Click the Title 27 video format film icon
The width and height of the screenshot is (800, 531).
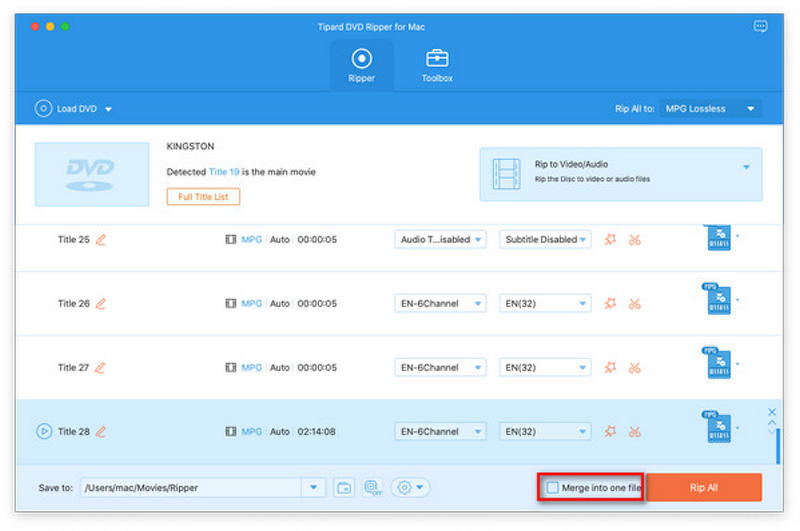point(231,367)
